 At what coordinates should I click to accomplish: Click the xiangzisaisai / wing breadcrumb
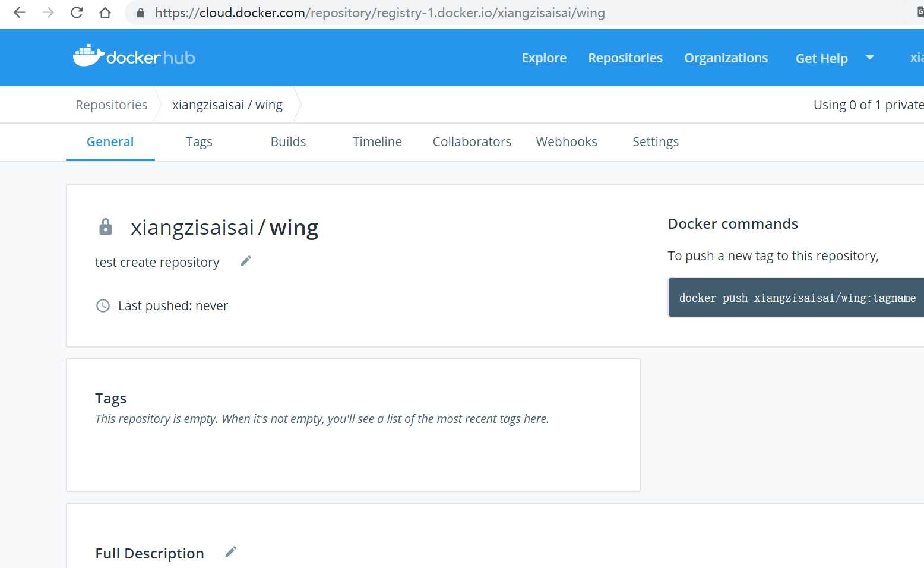click(x=227, y=105)
